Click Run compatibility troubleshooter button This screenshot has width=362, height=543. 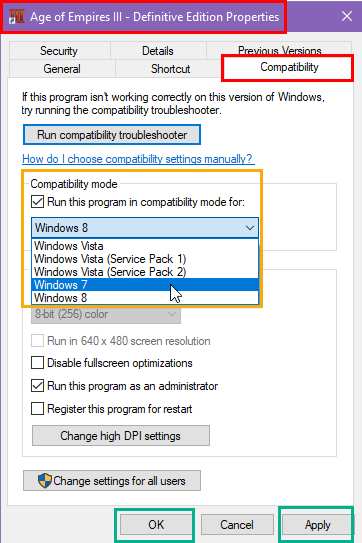[x=112, y=135]
